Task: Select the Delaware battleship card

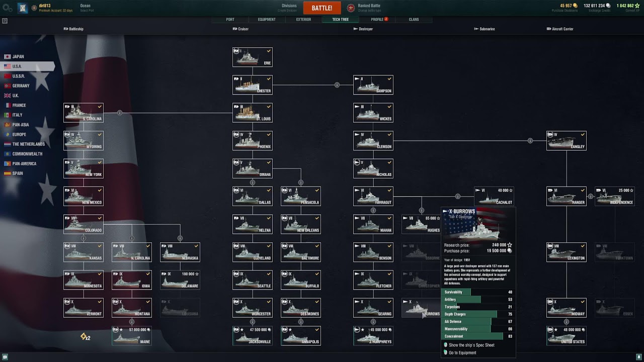Action: coord(180,280)
